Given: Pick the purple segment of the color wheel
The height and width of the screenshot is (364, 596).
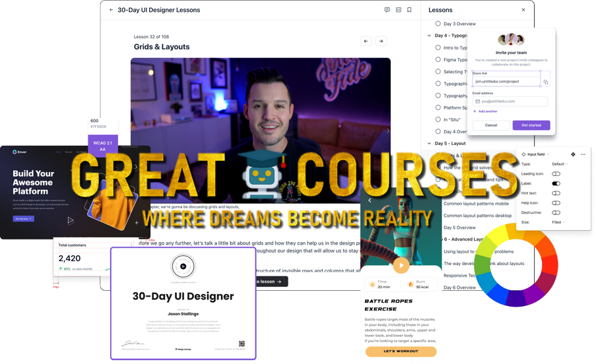Looking at the screenshot, I should tap(532, 293).
